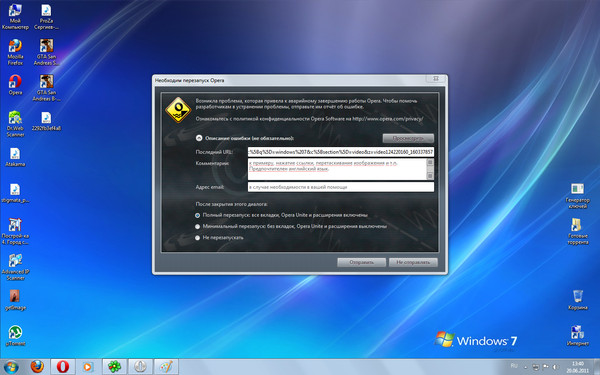Click the Paint palette icon in the taskbar
Screen dimensions: 600x375
pos(166,367)
